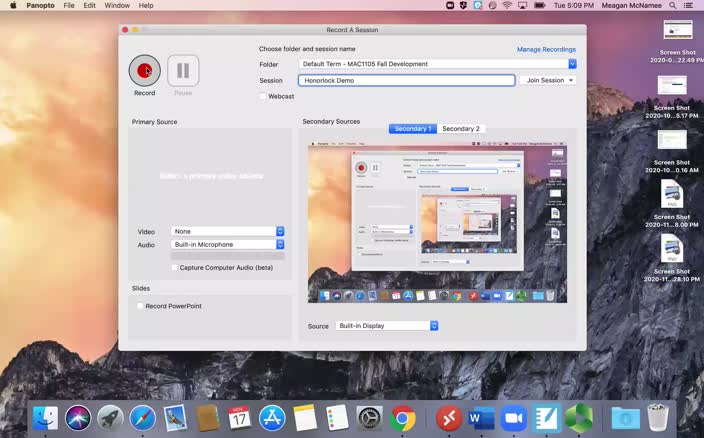Check Capture Computer Audio (beta)
The image size is (704, 438).
coord(175,268)
